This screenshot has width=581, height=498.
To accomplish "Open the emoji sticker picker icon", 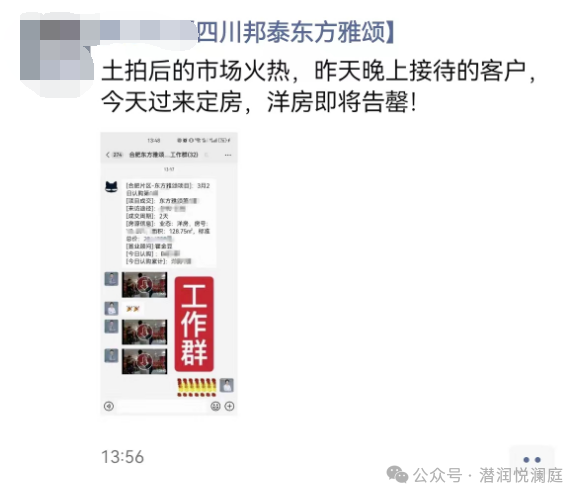I will click(215, 406).
